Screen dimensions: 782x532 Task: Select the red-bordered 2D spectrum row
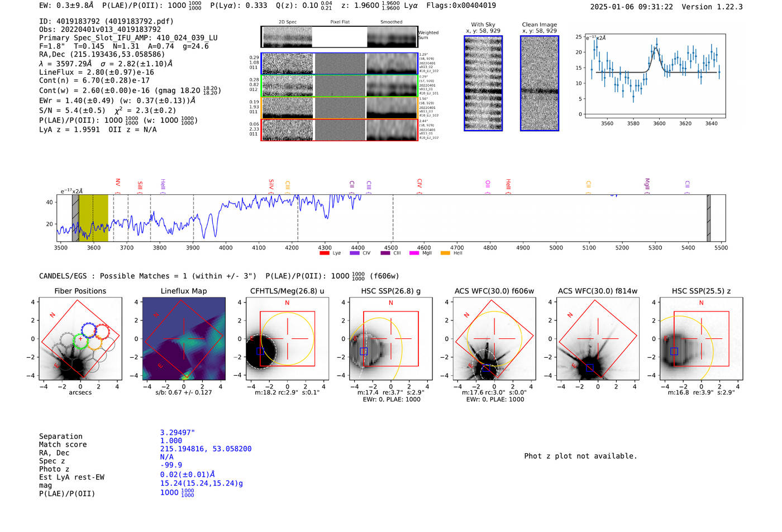(339, 130)
